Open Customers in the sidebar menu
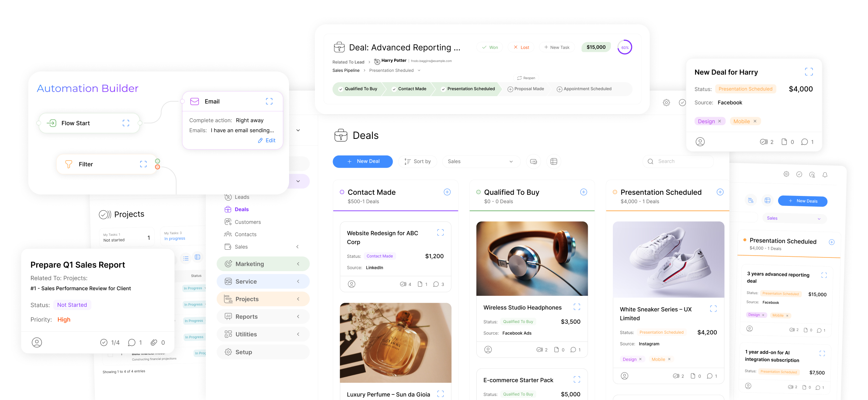The image size is (868, 400). (x=247, y=222)
